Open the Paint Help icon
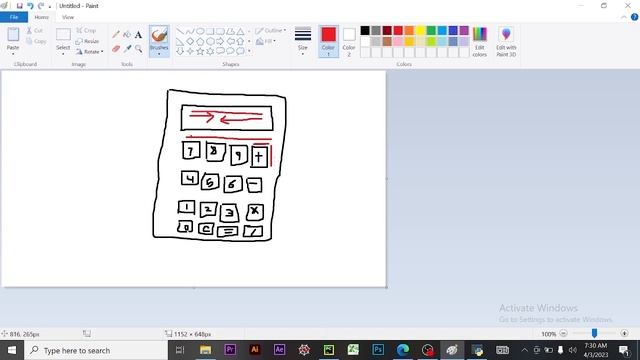 (x=634, y=17)
